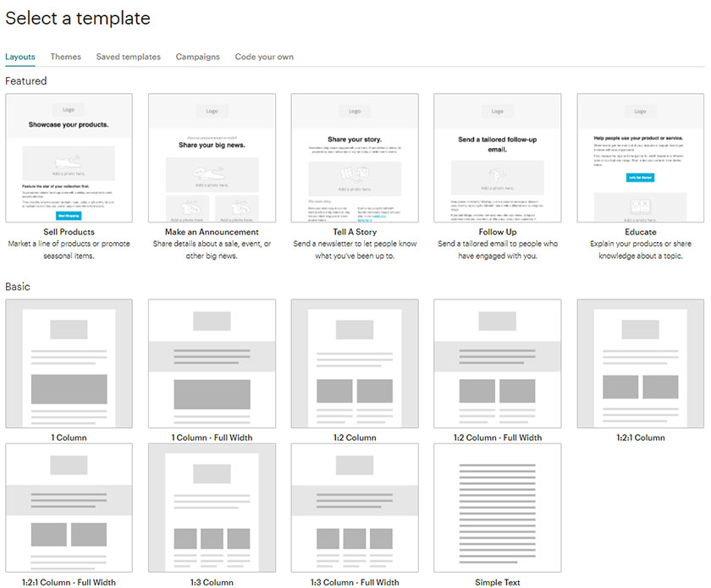Select the 1:2 Column - Full Width layout
Screen dimensions: 711x588
(x=497, y=364)
